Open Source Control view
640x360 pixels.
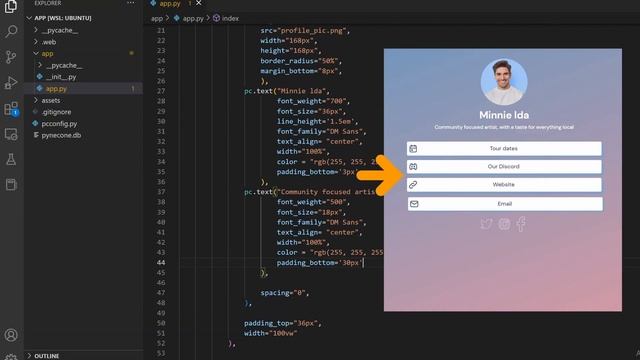point(11,57)
